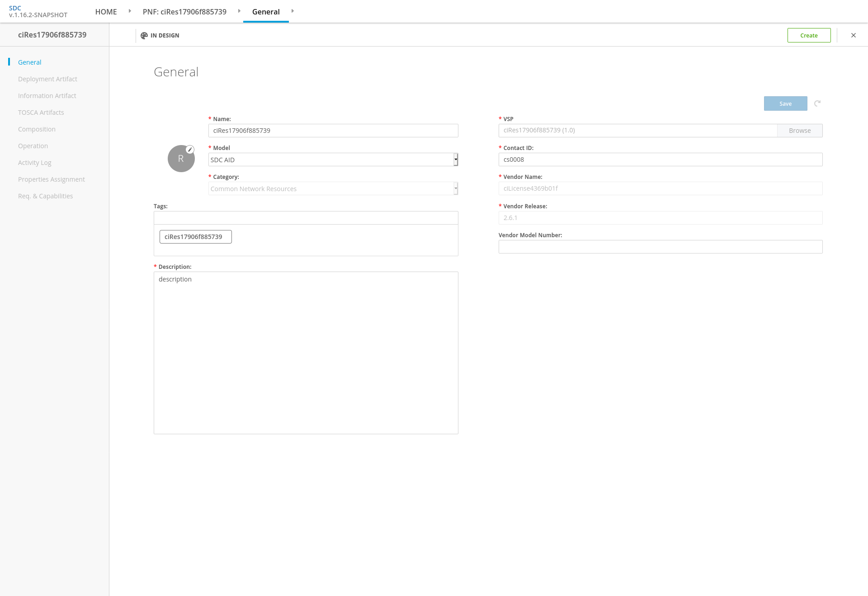Click HOME in the breadcrumb
This screenshot has width=868, height=596.
point(106,12)
